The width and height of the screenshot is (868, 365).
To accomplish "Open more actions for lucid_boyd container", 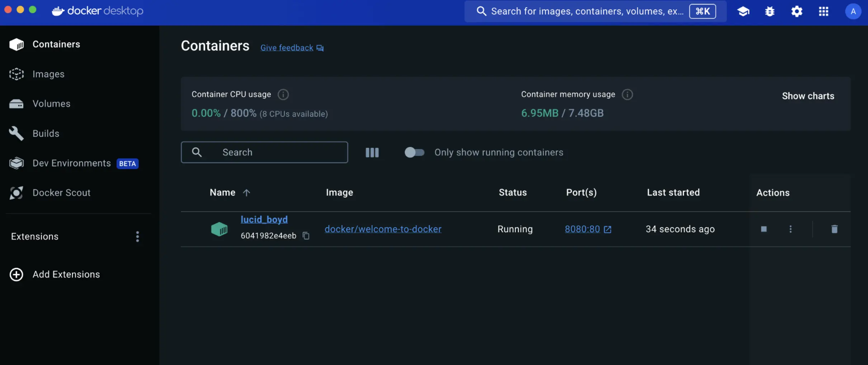I will coord(791,229).
